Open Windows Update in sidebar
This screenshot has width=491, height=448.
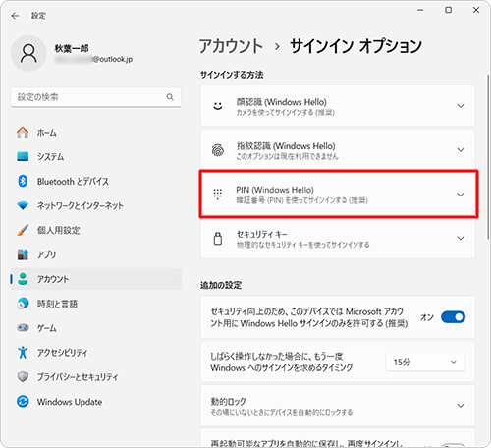click(96, 402)
